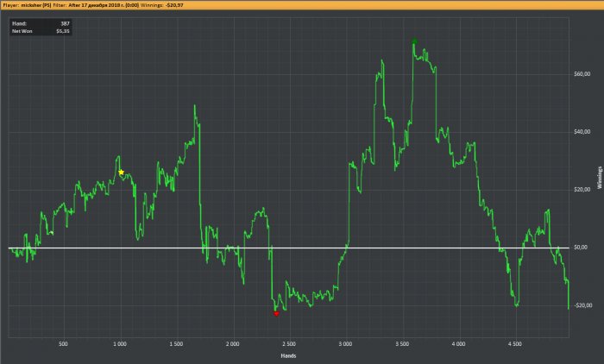Click the 1 500 hands axis tick label
The height and width of the screenshot is (364, 604).
point(176,344)
